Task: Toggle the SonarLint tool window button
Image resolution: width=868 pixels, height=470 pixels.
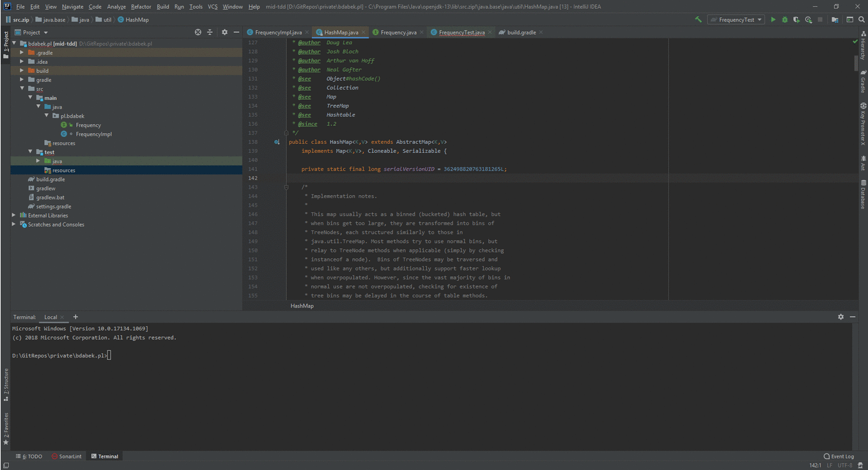Action: (66, 457)
